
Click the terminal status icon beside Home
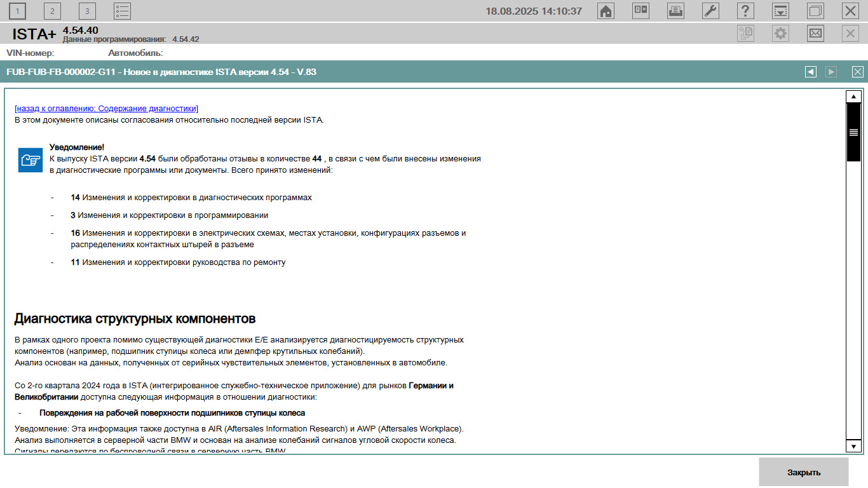(641, 11)
